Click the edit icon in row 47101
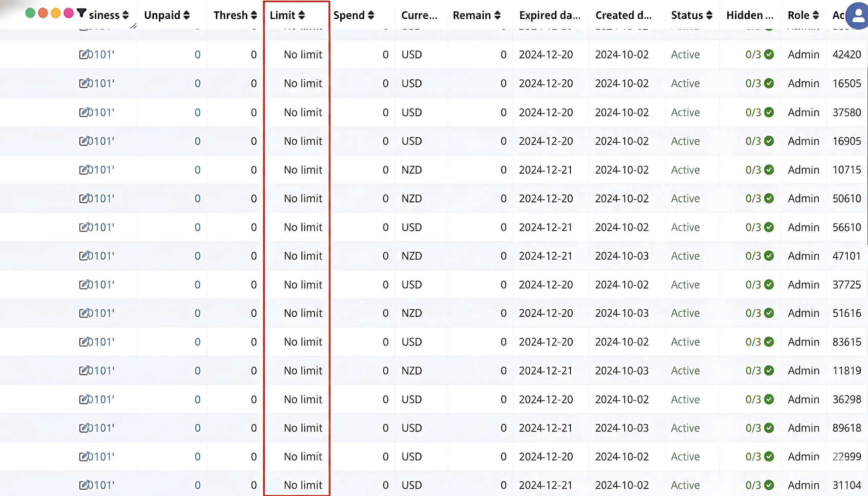 (x=84, y=256)
